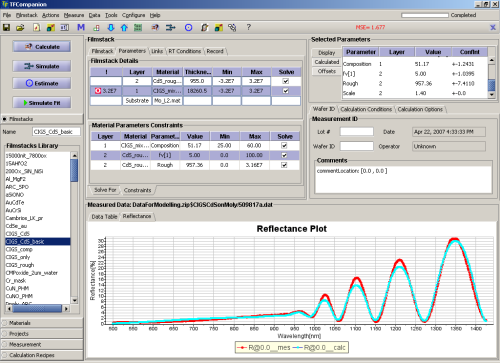Toggle Solve checkbox for Rough parameter
Image resolution: width=500 pixels, height=363 pixels.
click(x=284, y=165)
